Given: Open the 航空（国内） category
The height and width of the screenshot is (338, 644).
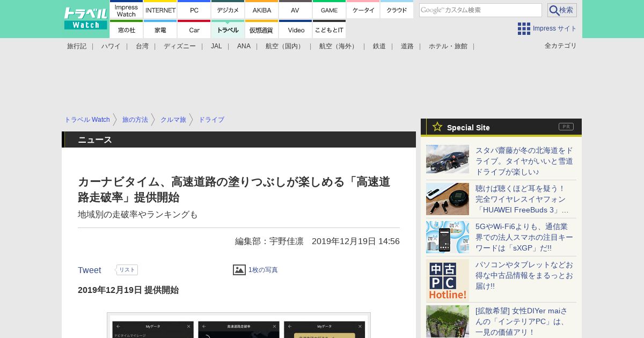Looking at the screenshot, I should (285, 46).
